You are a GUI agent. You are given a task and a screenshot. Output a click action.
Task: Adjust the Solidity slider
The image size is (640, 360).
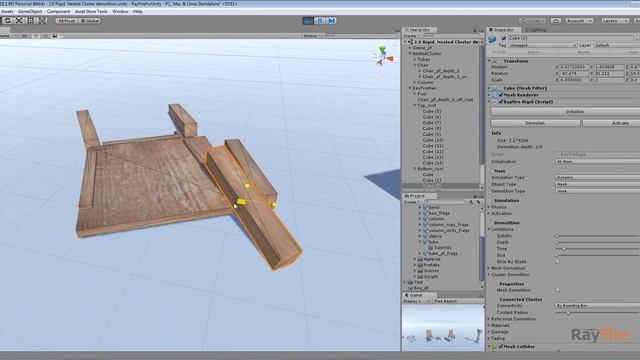coord(598,236)
